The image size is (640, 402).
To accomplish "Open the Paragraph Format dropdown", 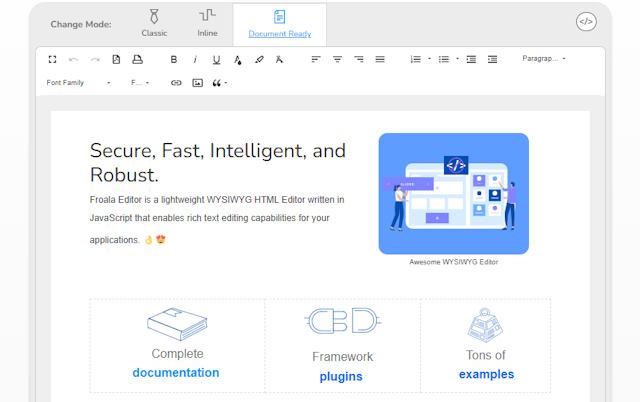I will tap(544, 59).
